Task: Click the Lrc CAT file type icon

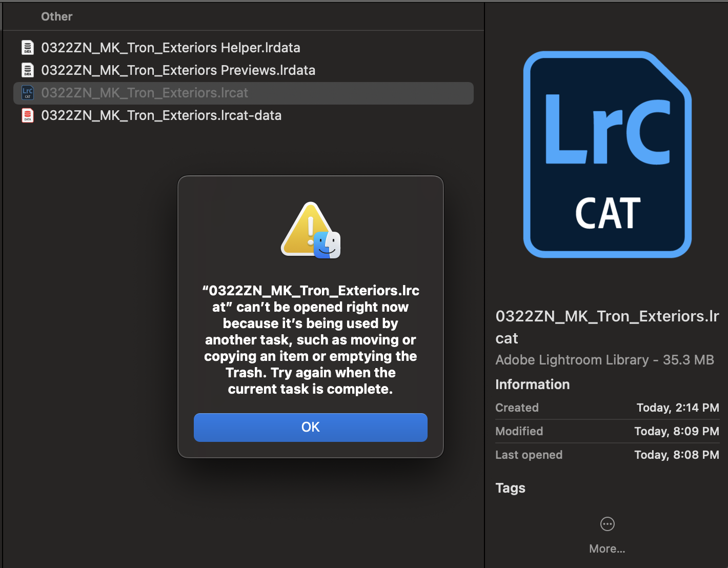Action: click(x=28, y=93)
